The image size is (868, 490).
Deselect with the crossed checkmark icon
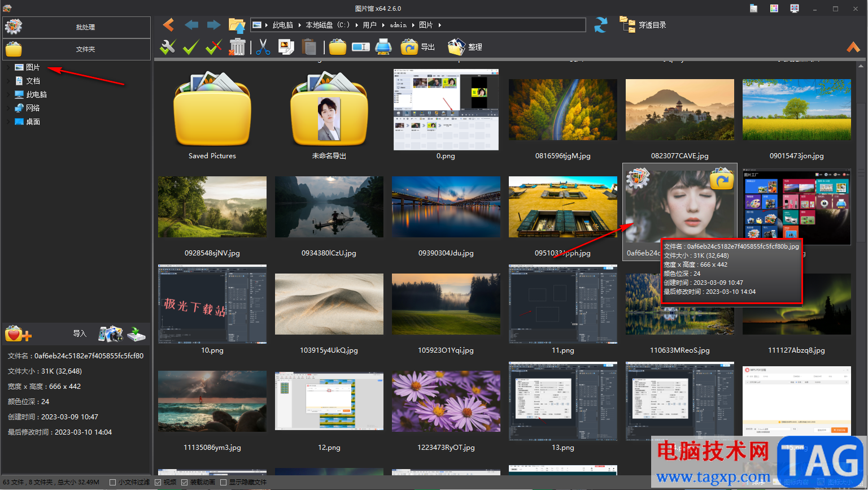pos(213,47)
